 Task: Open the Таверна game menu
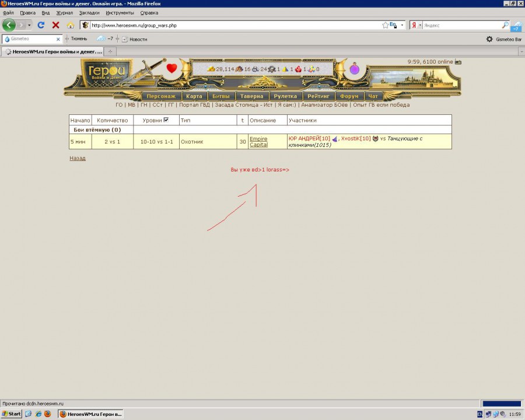252,96
